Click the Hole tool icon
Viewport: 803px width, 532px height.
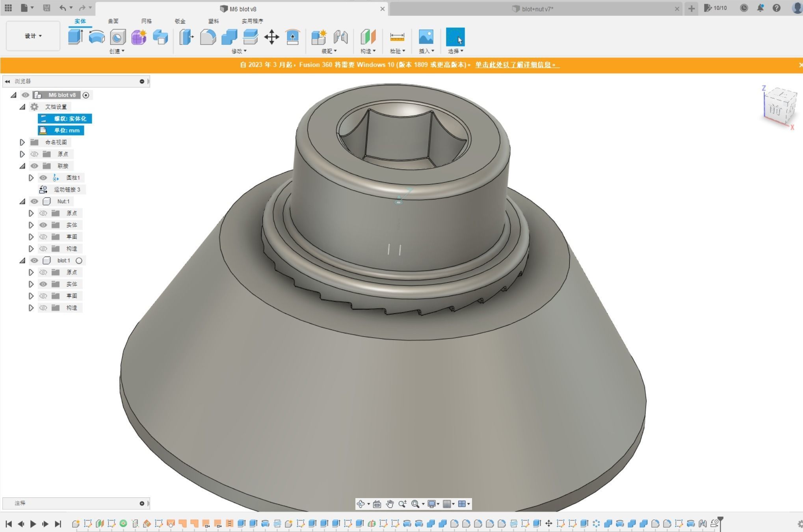tap(117, 37)
